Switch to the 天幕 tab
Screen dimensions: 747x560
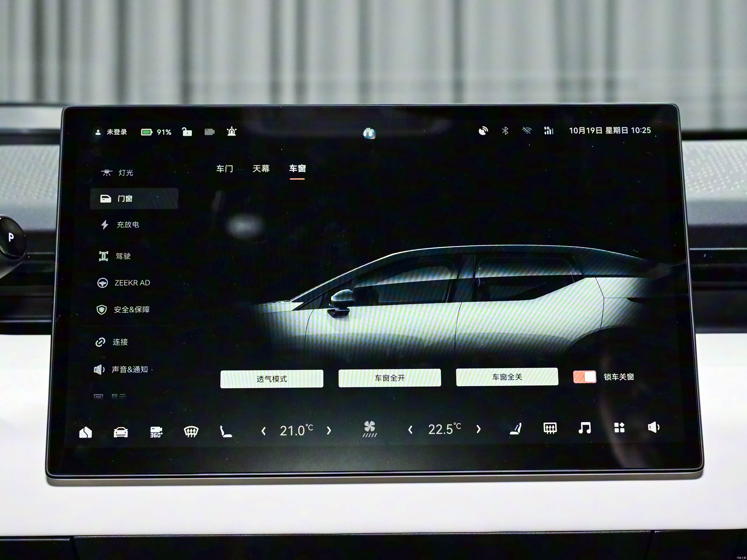pyautogui.click(x=261, y=168)
